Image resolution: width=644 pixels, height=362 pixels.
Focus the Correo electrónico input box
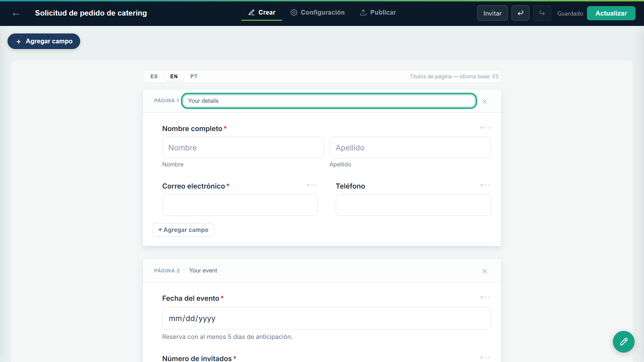pos(240,205)
